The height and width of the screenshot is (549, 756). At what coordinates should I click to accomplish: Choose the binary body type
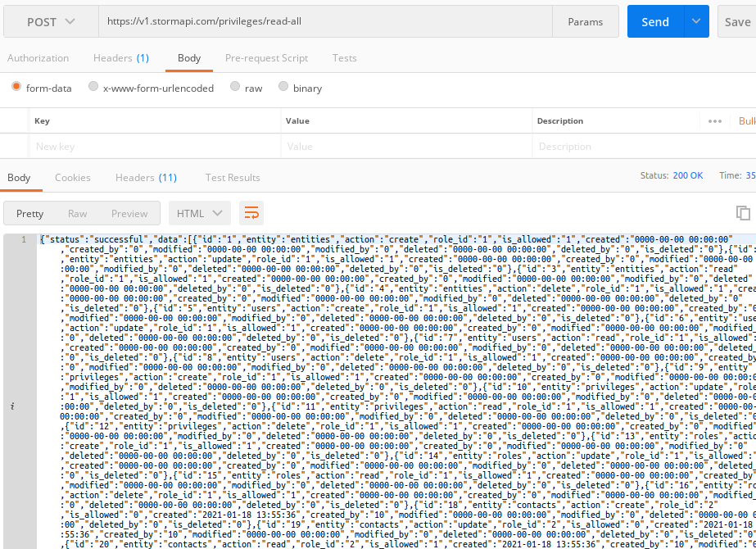pyautogui.click(x=283, y=86)
